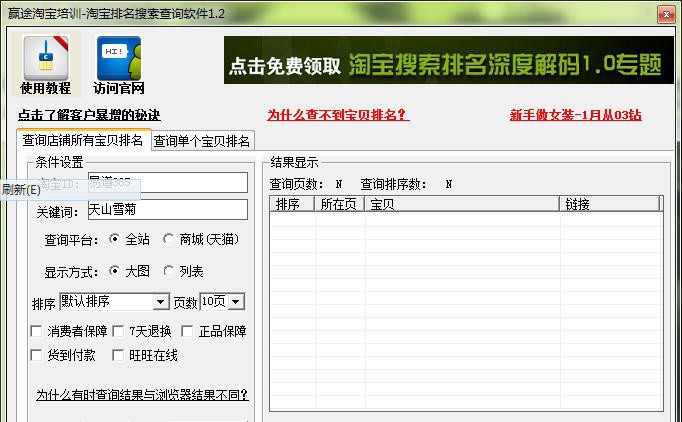Viewport: 682px width, 422px height.
Task: Focus the 关键词 input field
Action: pos(168,210)
